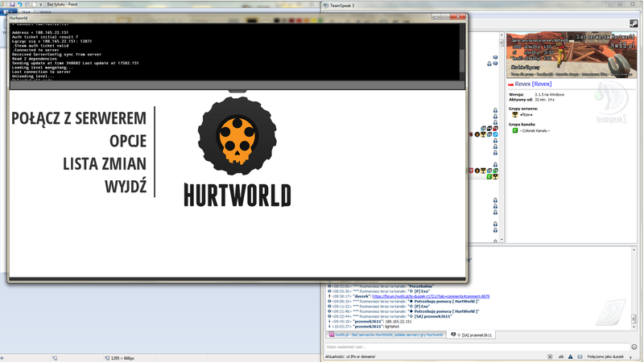The height and width of the screenshot is (362, 644).
Task: Open Paint quick access toolbar dropdown
Action: click(41, 4)
